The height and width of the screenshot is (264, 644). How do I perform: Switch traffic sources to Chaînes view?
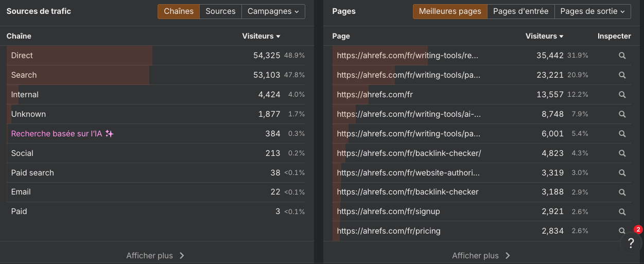click(179, 11)
